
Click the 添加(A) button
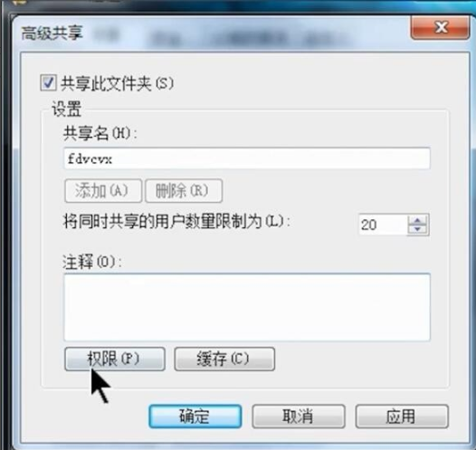coord(103,191)
